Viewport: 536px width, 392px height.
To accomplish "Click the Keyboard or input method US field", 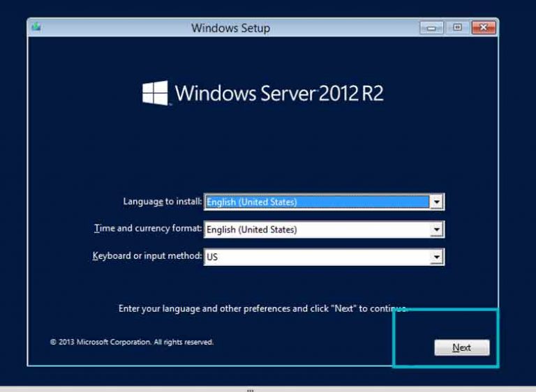I will [x=324, y=257].
